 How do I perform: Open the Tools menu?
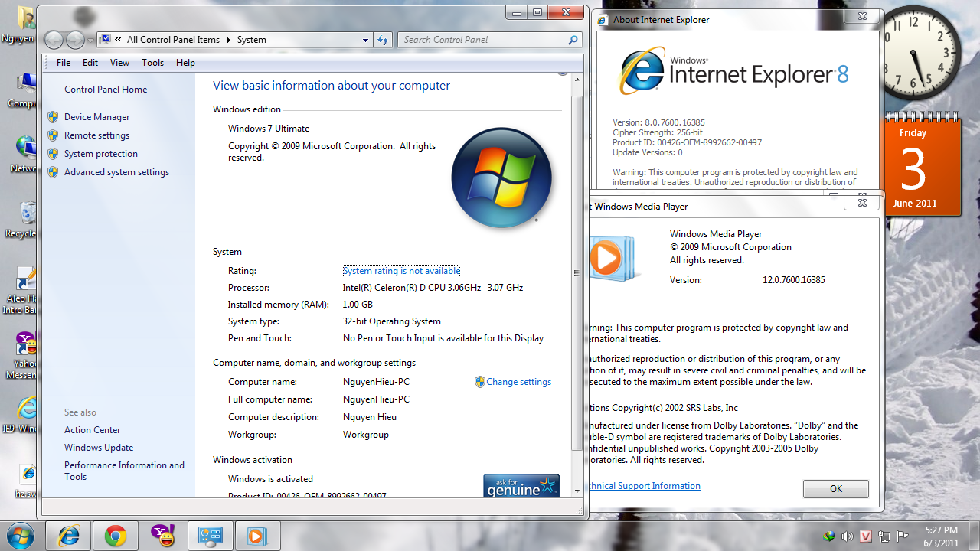pos(152,63)
